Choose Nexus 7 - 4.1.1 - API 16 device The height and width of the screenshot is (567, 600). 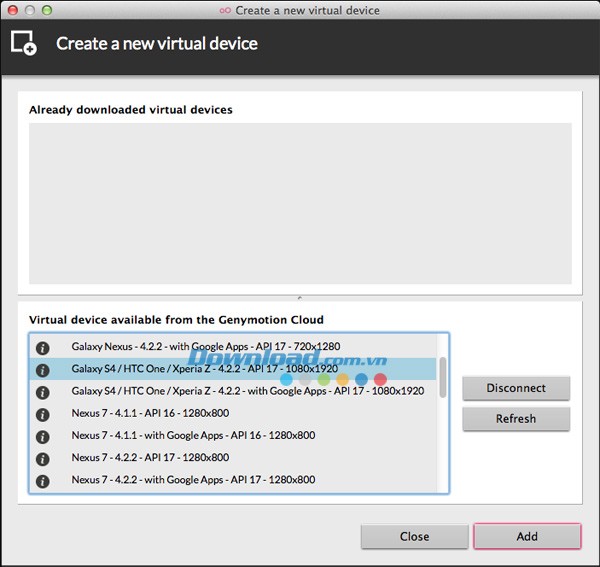coord(150,413)
